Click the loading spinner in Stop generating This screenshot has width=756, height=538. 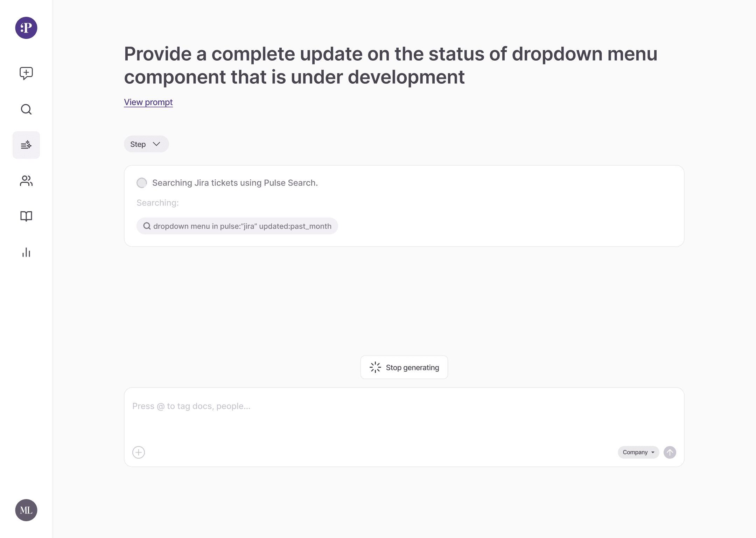point(375,367)
